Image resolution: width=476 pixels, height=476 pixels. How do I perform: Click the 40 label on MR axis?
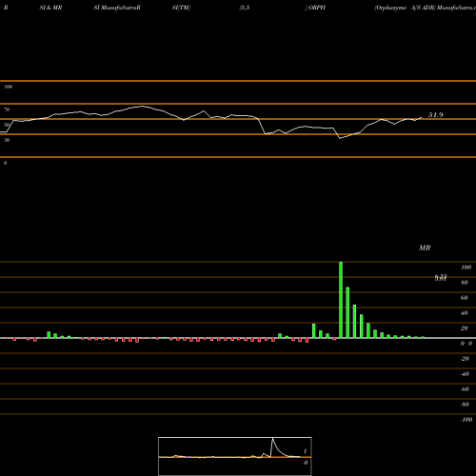[465, 313]
